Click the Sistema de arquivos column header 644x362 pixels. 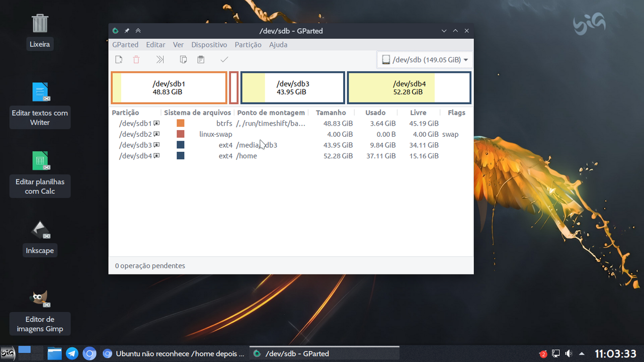click(197, 113)
